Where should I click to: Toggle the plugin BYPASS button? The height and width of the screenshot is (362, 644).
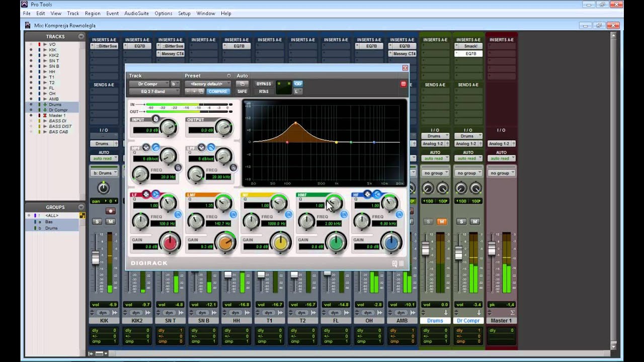264,84
